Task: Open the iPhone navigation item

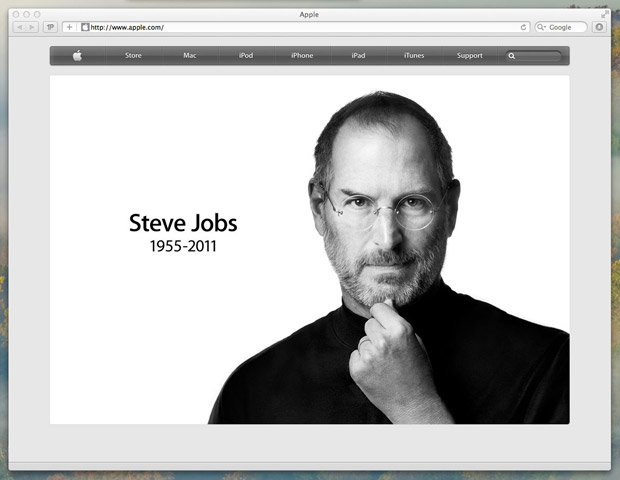Action: 302,56
